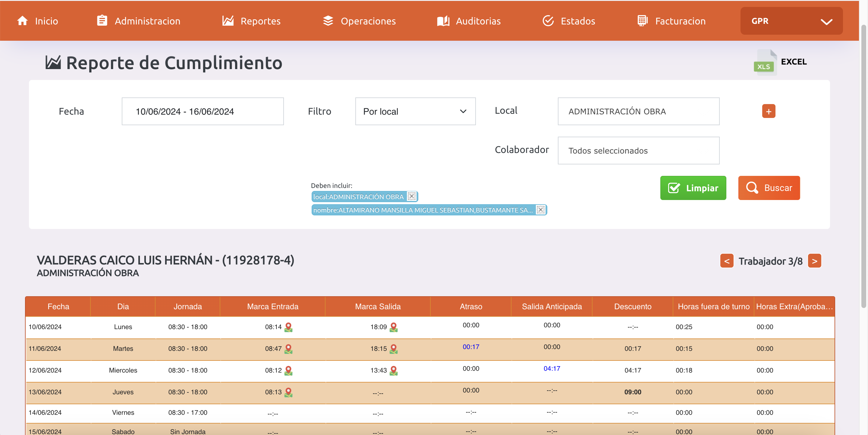Click the Horas Extra(Aproba… column header
The width and height of the screenshot is (868, 435).
coord(794,306)
